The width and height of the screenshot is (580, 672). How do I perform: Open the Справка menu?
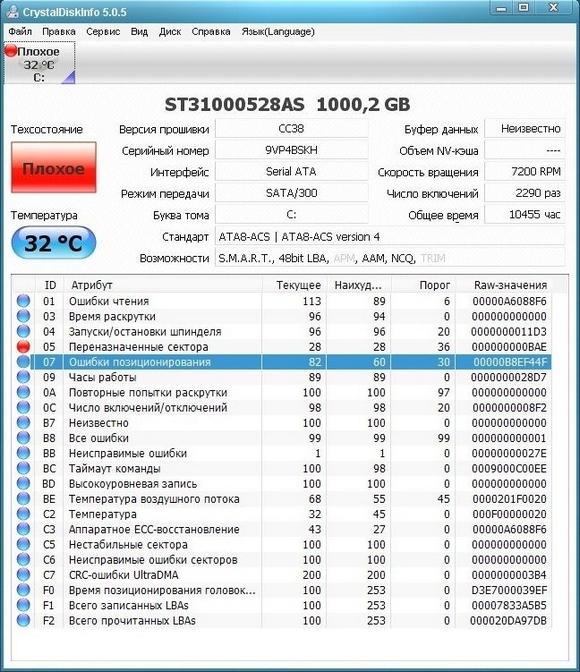(x=210, y=32)
